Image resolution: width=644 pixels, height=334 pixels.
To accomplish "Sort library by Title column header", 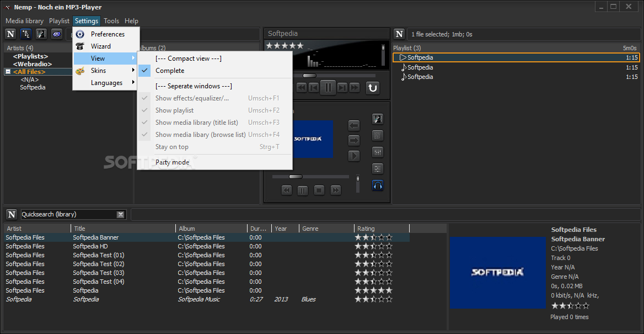I will (123, 229).
